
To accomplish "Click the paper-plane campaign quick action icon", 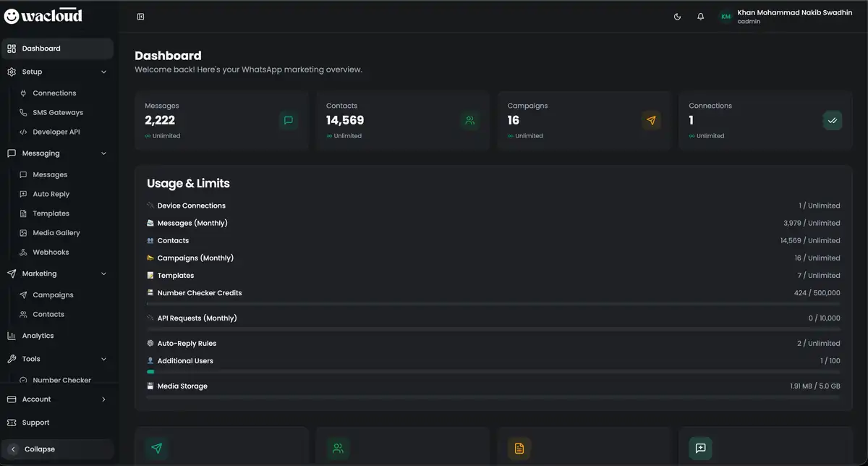I will click(x=157, y=448).
